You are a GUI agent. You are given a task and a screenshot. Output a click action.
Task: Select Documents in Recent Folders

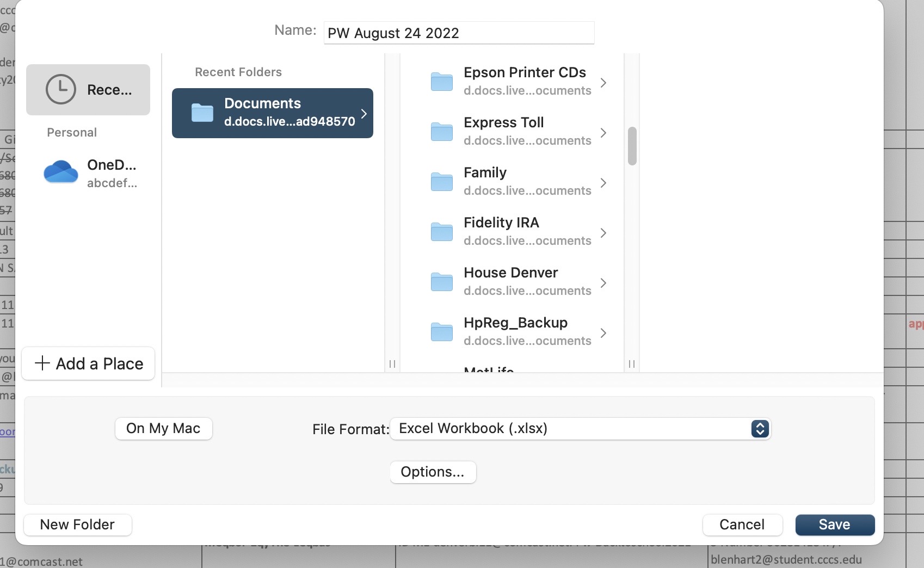[272, 113]
